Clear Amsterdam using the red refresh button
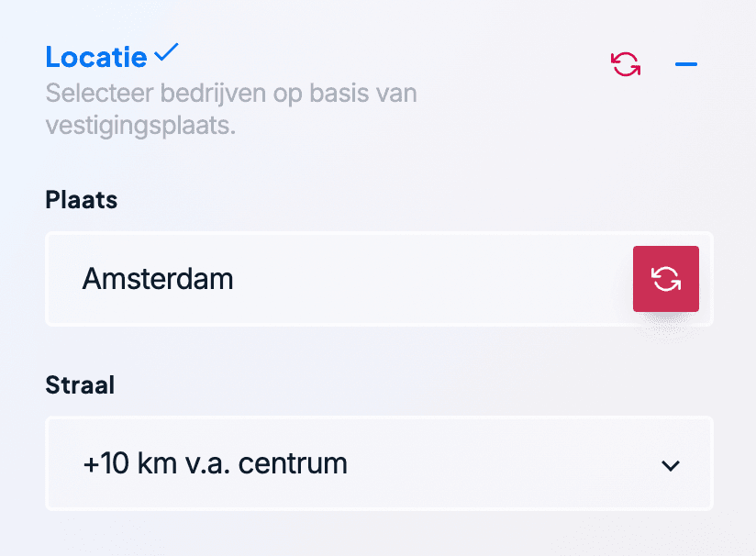The width and height of the screenshot is (756, 556). point(666,279)
